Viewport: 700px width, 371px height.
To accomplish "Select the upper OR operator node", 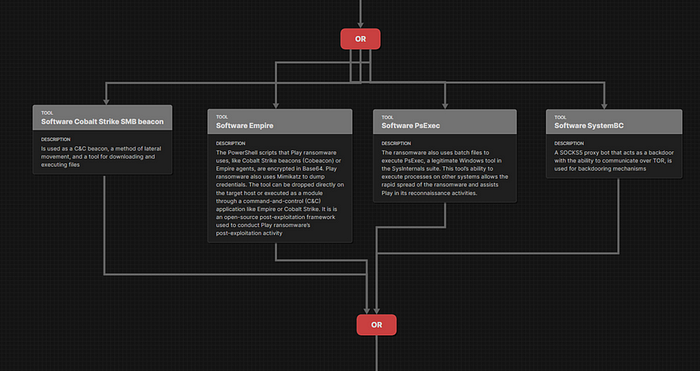I will 360,39.
